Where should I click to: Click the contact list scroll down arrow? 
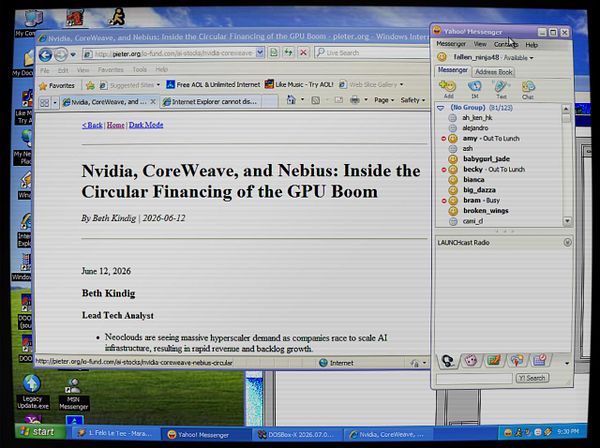(567, 221)
